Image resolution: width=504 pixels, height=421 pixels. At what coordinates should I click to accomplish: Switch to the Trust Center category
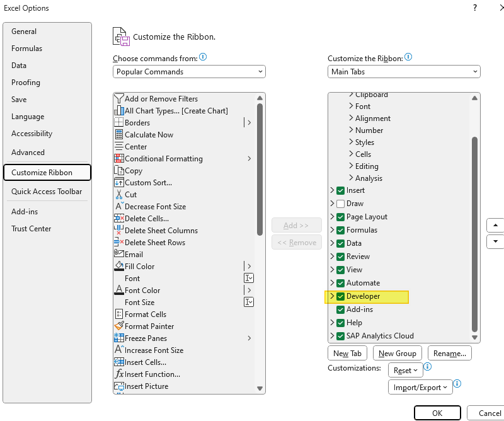coord(31,229)
